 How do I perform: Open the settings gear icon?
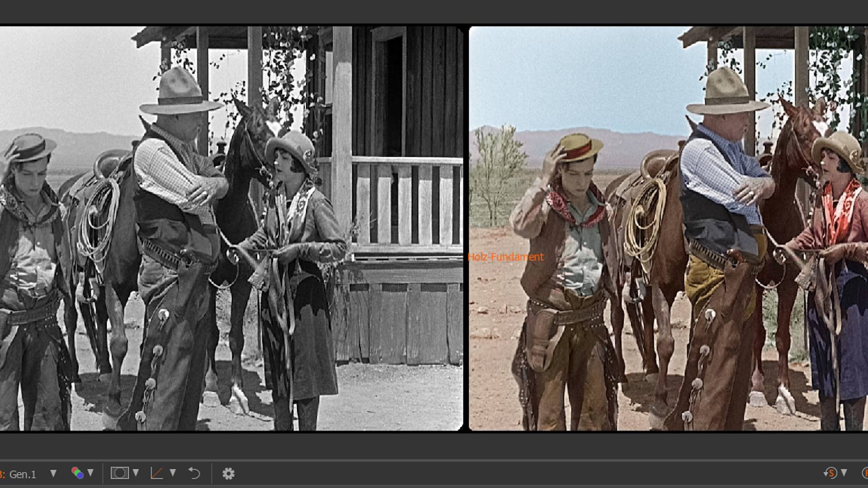(x=228, y=474)
